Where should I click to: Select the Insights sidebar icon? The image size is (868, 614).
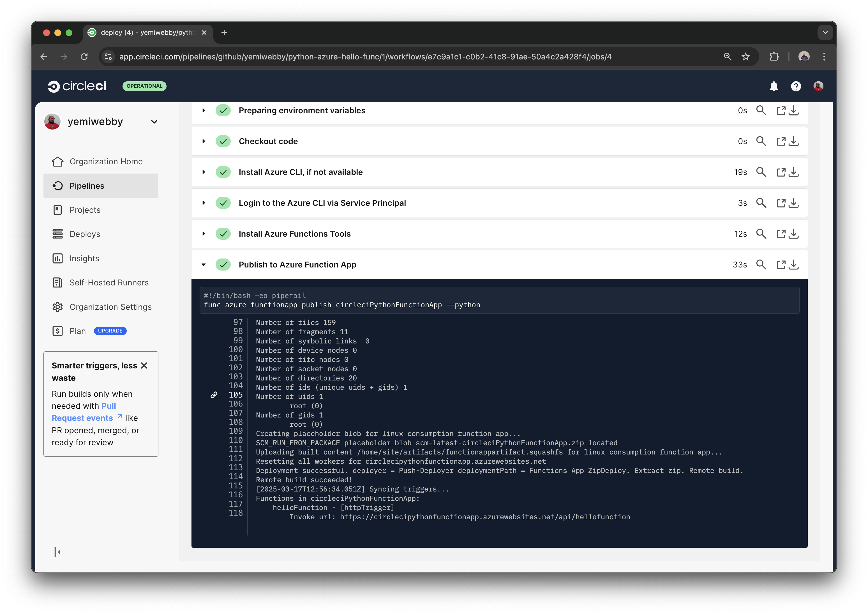57,258
